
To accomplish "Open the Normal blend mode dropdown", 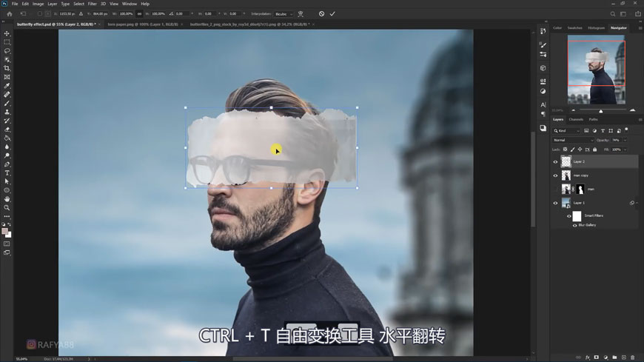I will tap(572, 140).
